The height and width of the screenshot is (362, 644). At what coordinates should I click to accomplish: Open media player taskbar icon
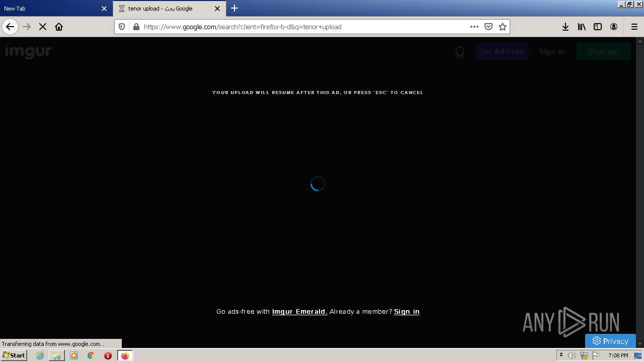pos(74,355)
